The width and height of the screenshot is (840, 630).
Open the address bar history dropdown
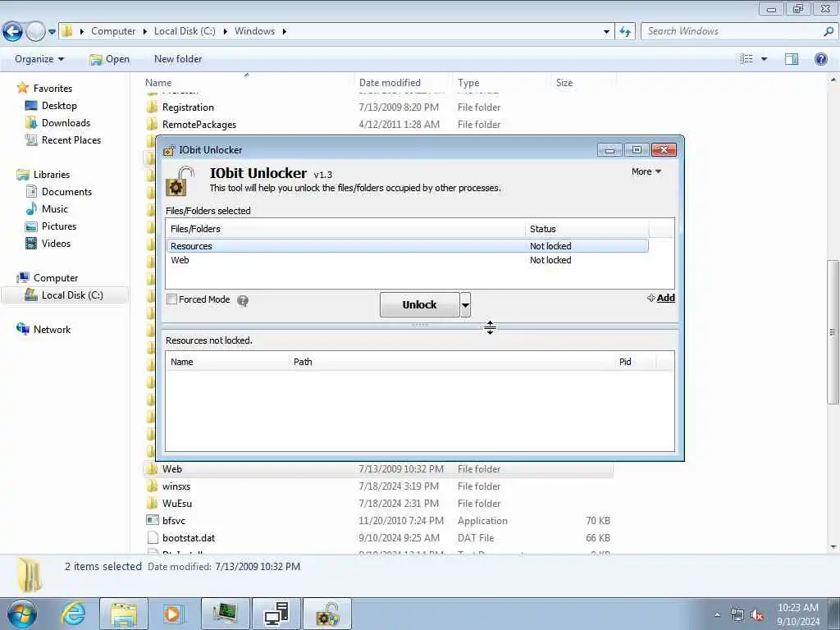tap(606, 32)
